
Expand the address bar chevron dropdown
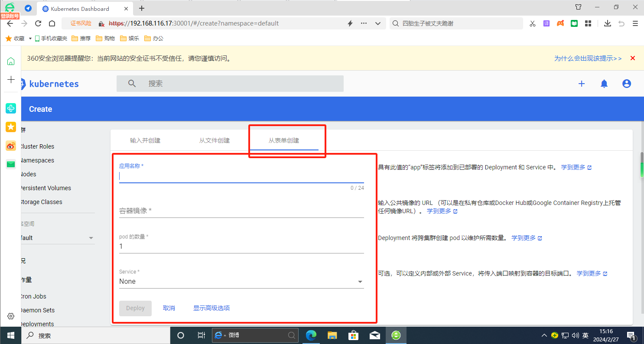(377, 23)
